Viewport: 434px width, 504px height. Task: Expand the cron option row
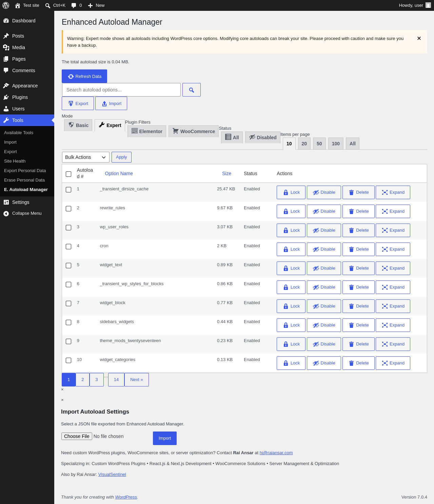click(393, 249)
